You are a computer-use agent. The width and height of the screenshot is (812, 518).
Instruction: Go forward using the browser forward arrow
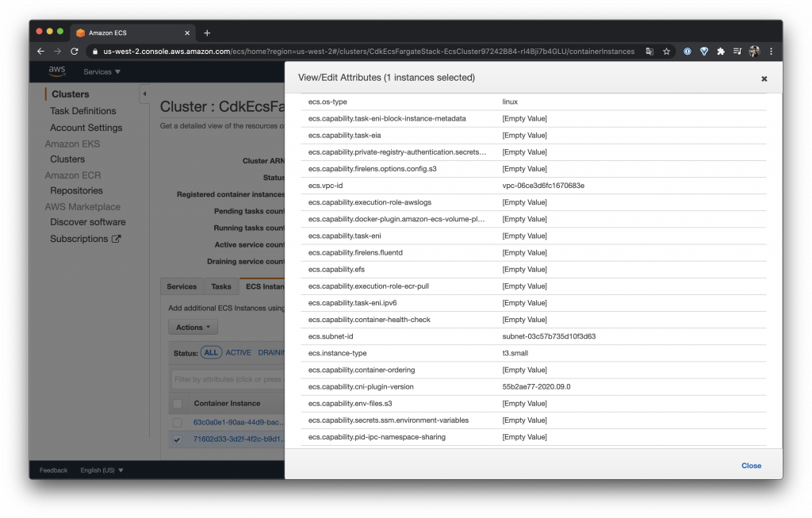(57, 52)
